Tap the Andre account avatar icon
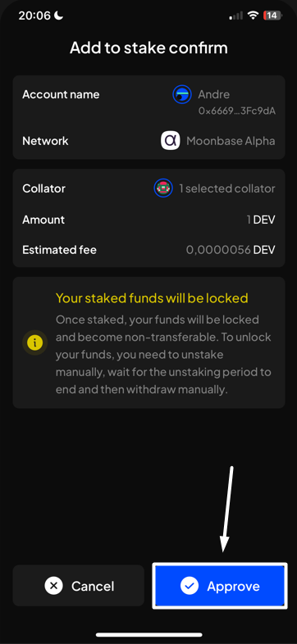Screen dimensions: 297x644 (x=182, y=95)
